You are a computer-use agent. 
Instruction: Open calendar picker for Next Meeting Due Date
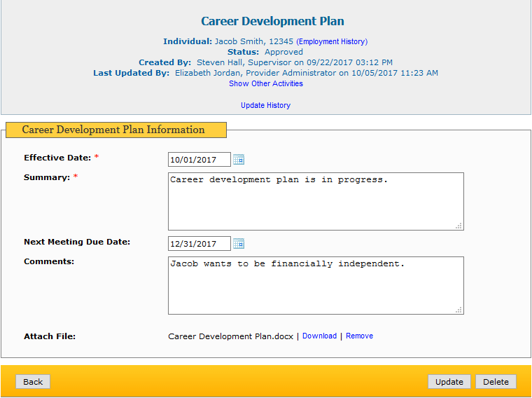tap(239, 243)
